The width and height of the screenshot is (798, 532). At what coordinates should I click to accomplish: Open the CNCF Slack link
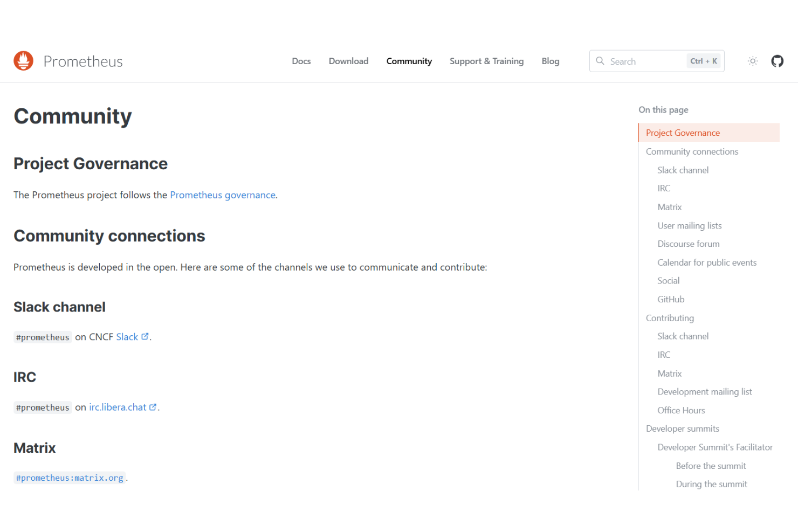coord(127,337)
